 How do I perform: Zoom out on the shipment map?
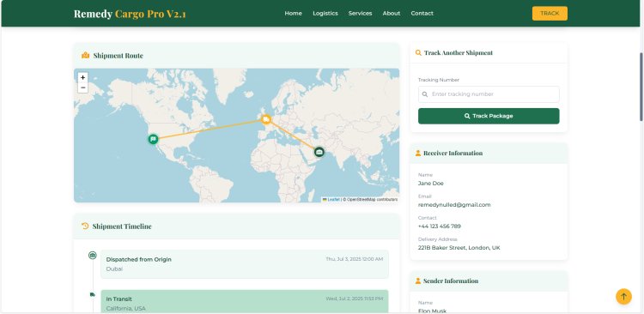pyautogui.click(x=82, y=88)
